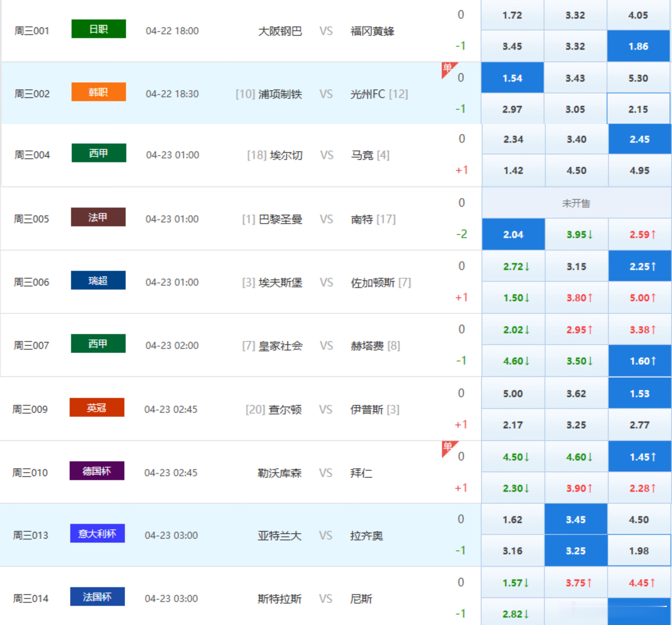672x625 pixels.
Task: Click the purple 德国杯 league badge
Action: pyautogui.click(x=97, y=471)
